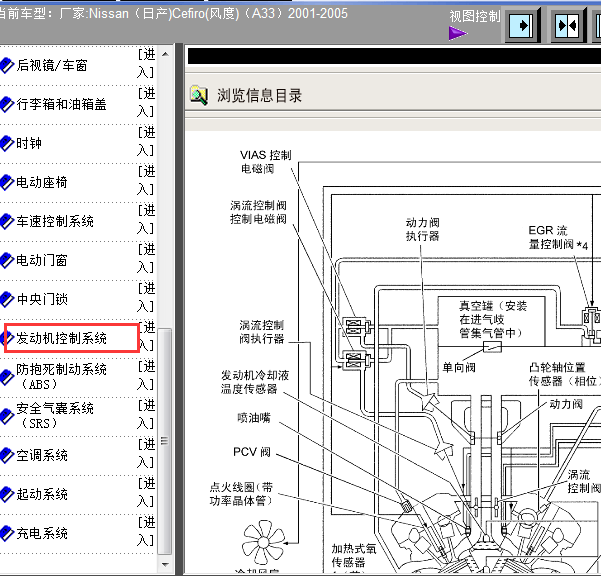601x576 pixels.
Task: Click [进入] link for 空调系统
Action: [x=146, y=453]
